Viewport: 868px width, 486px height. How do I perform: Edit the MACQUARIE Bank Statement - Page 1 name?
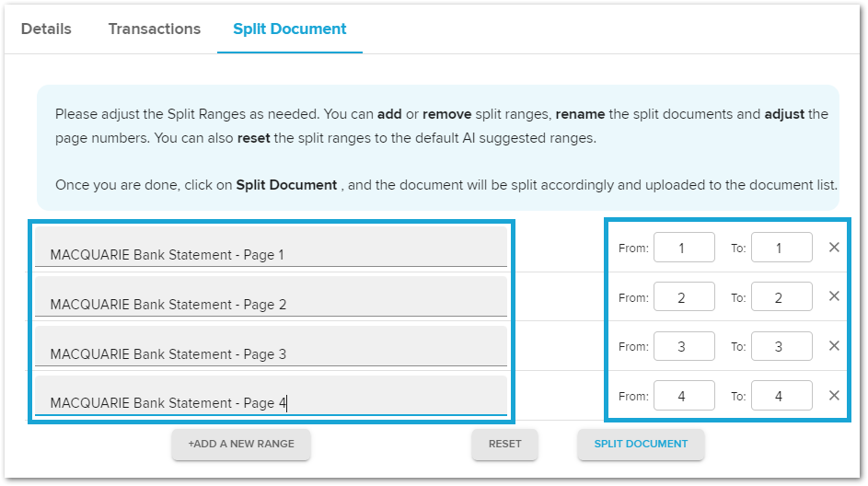(271, 247)
